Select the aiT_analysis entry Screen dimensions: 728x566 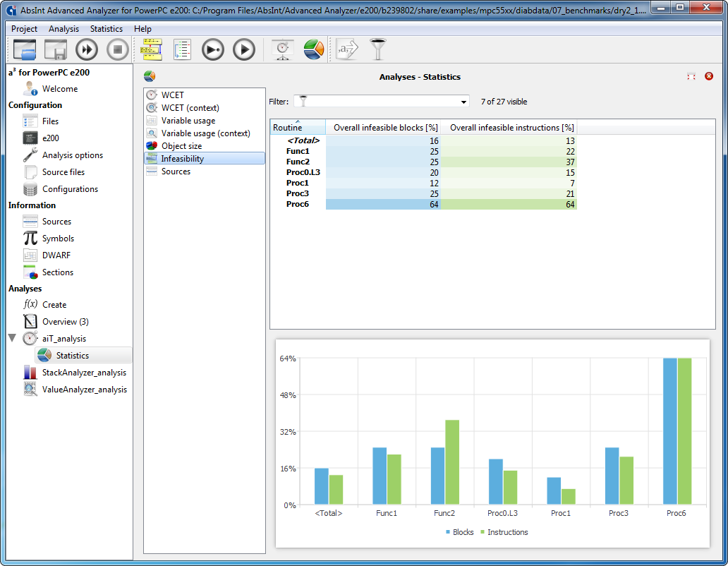pos(64,339)
